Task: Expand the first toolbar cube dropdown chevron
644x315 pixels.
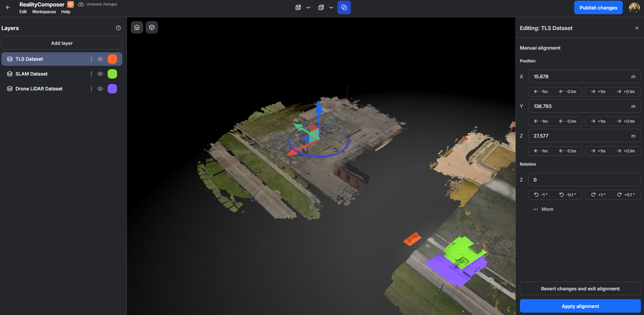Action: pos(308,8)
